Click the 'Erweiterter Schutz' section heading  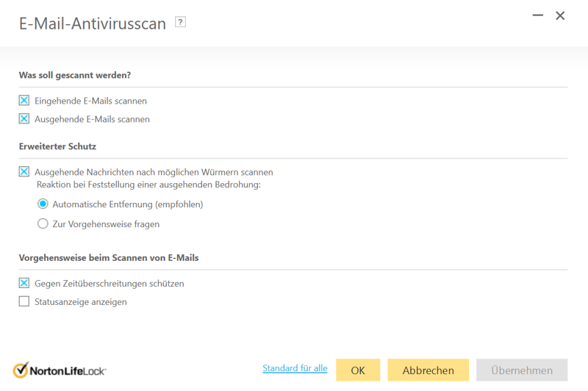point(57,146)
